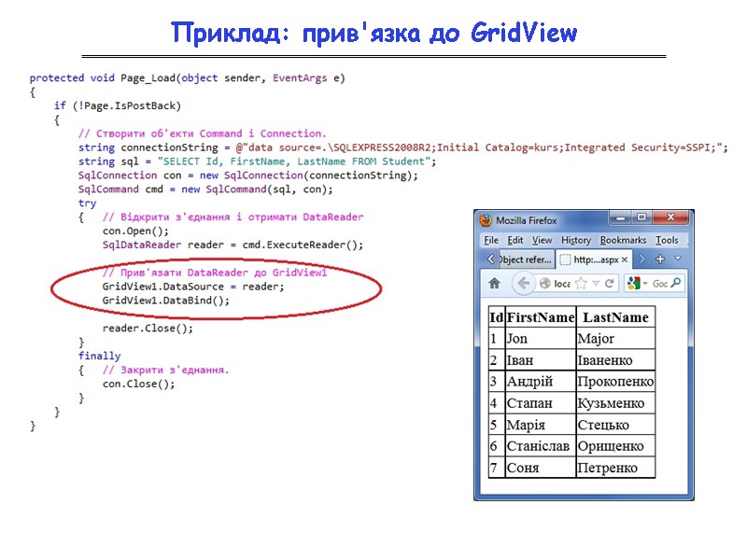Image resolution: width=747 pixels, height=560 pixels.
Task: Click the Іван first name cell
Action: coord(541,360)
